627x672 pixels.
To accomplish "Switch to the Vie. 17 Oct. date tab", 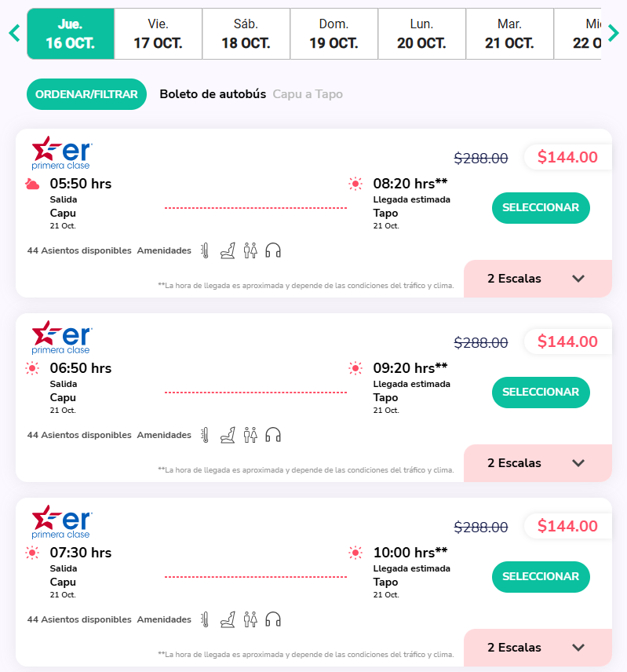I will coord(158,34).
